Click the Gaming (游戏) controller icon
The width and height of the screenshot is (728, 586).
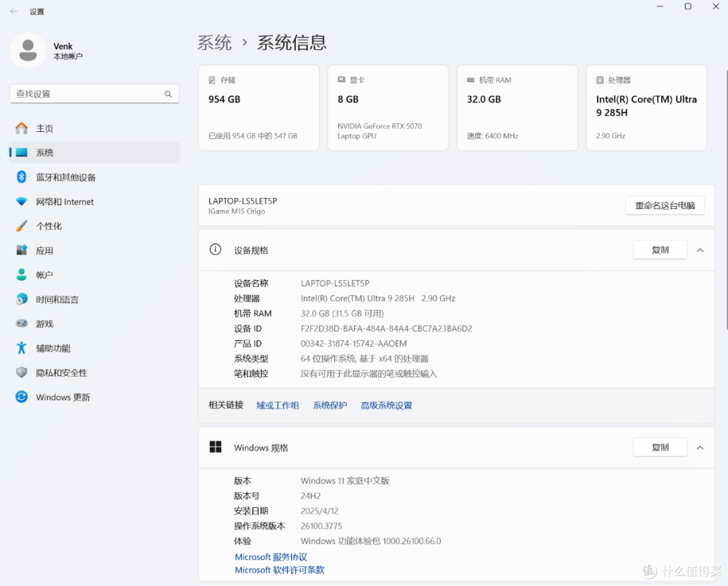pos(22,323)
